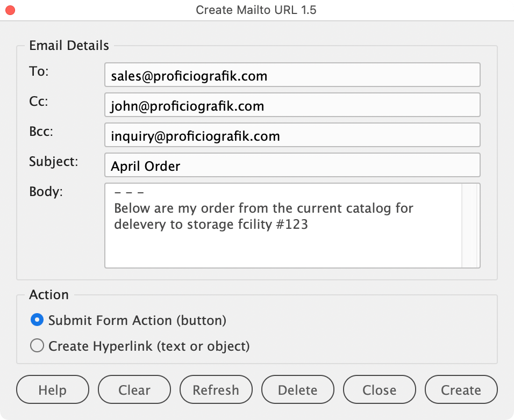The width and height of the screenshot is (514, 420).
Task: Open the Help button
Action: (53, 390)
